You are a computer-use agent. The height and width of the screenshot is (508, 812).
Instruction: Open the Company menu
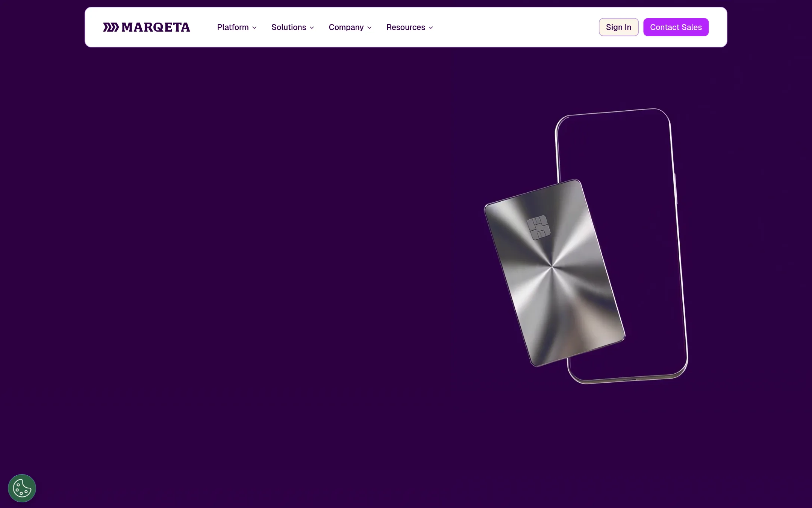point(350,27)
